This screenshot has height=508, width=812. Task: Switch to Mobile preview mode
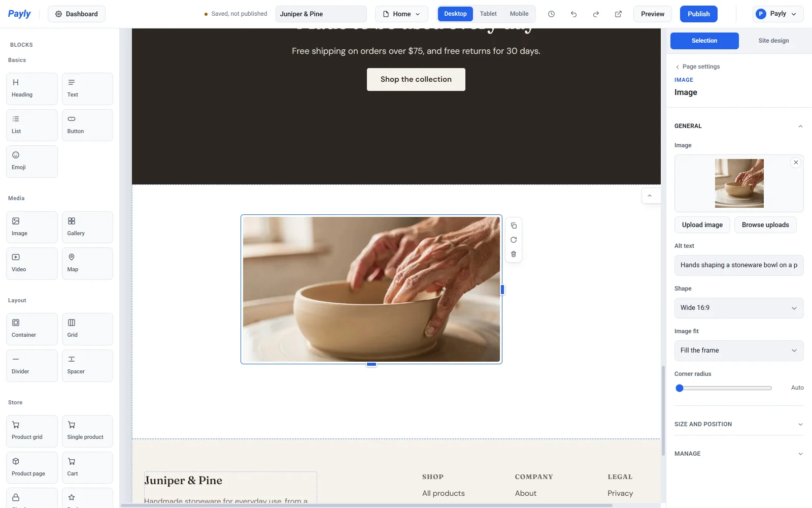[x=519, y=14]
